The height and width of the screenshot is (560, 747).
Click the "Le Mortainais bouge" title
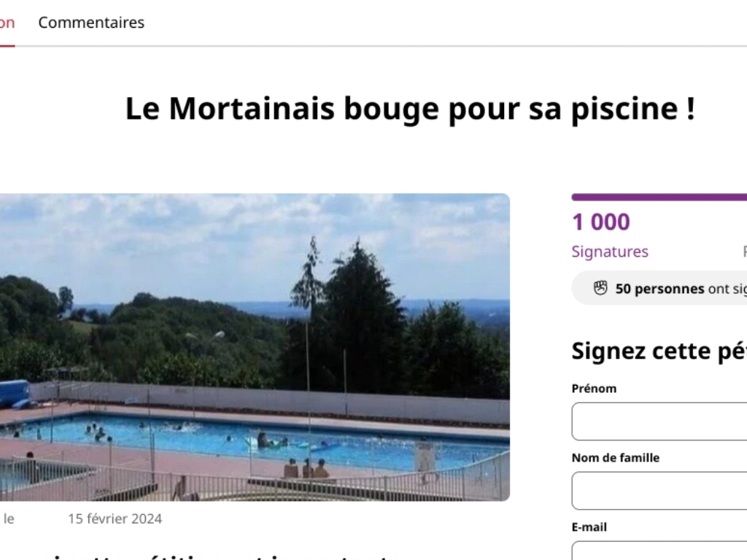tap(410, 109)
